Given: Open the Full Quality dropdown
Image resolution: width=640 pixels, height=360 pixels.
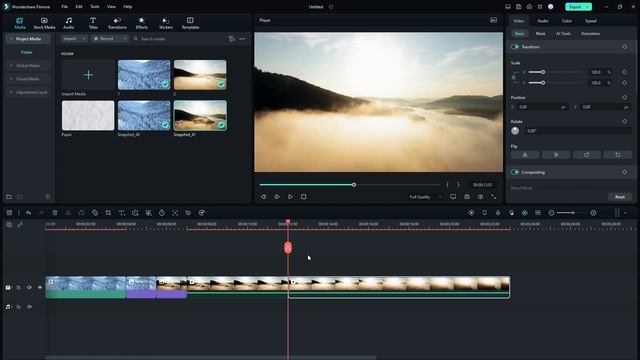Looking at the screenshot, I should tap(425, 197).
